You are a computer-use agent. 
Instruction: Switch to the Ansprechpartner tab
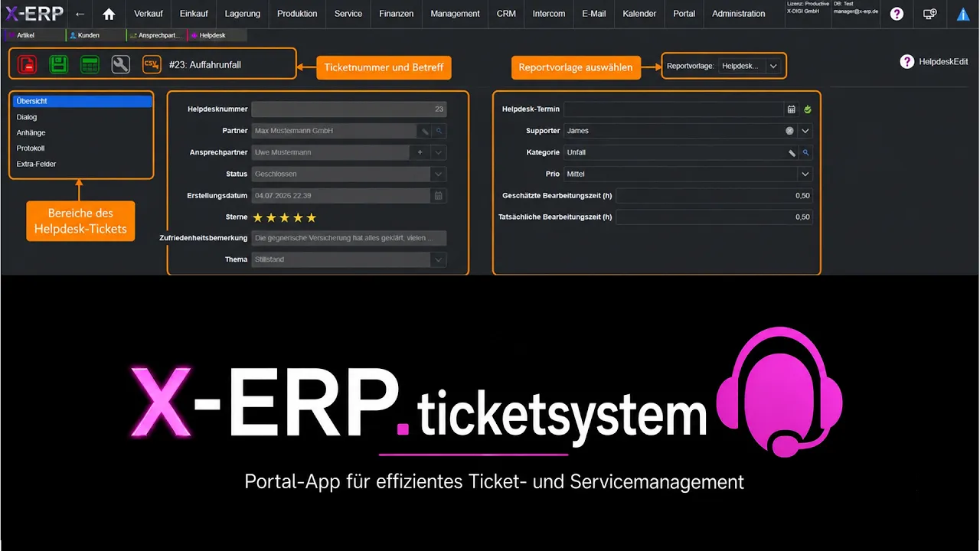tap(155, 35)
